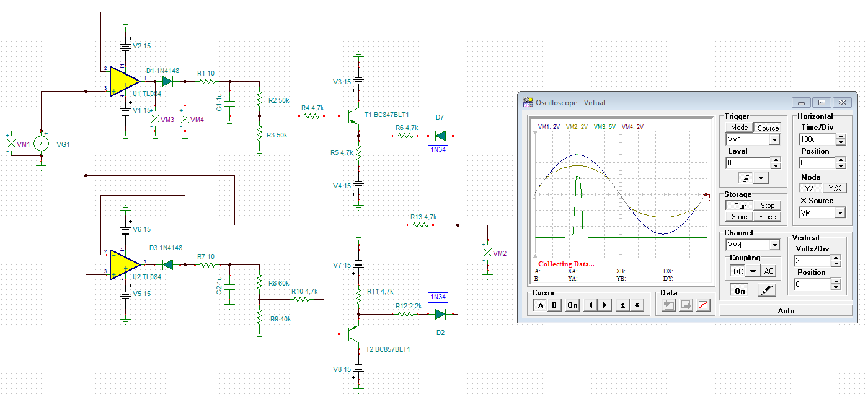Select rising edge trigger slope icon
Viewport: 868px width, 397px height.
[x=746, y=178]
